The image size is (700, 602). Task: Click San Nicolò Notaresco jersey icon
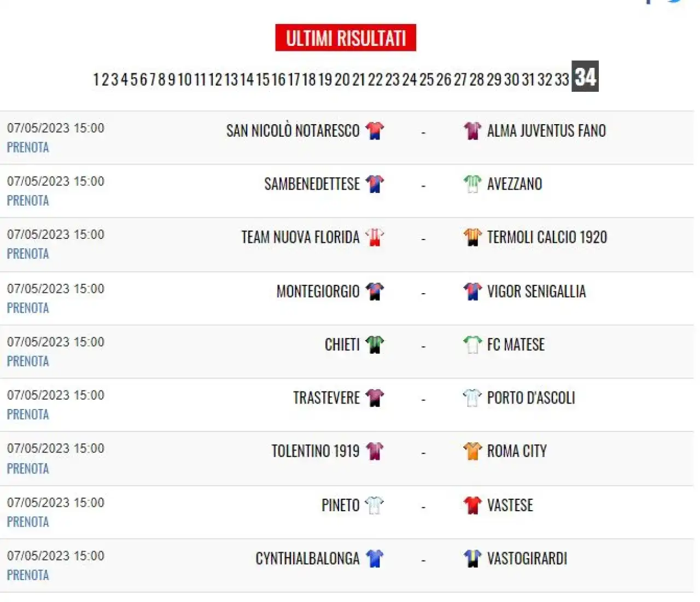point(375,131)
